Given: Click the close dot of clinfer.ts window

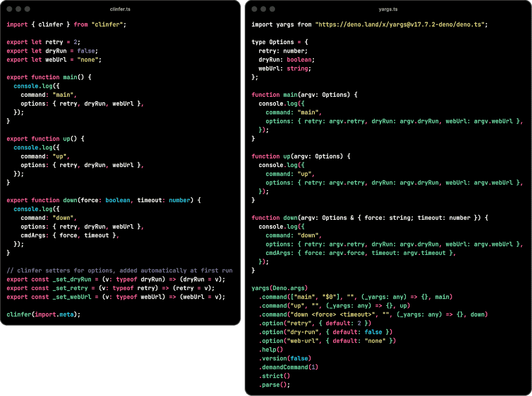Looking at the screenshot, I should pyautogui.click(x=10, y=9).
